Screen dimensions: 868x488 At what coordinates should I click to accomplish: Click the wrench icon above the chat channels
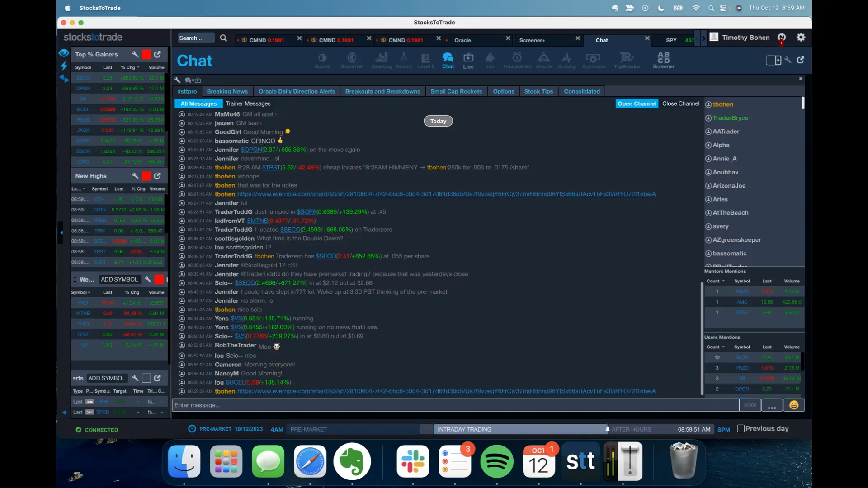tap(177, 80)
